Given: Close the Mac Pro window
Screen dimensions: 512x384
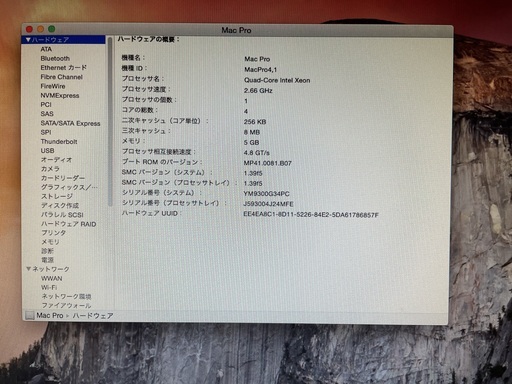Looking at the screenshot, I should (29, 29).
